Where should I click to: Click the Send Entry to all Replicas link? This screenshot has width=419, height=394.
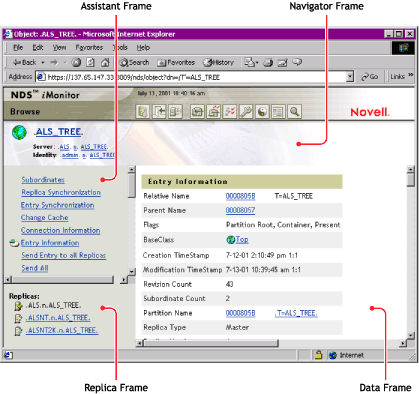click(64, 255)
